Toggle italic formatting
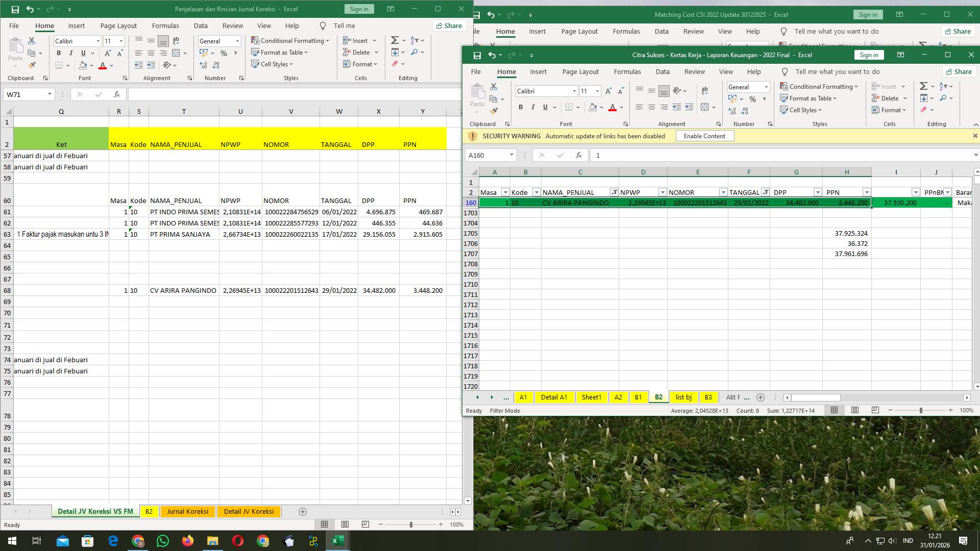 533,107
